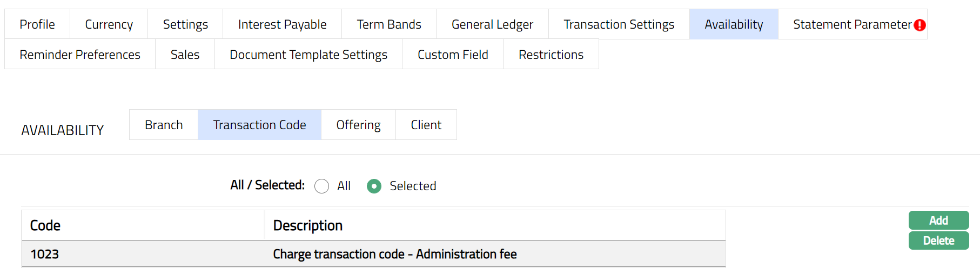Image resolution: width=980 pixels, height=274 pixels.
Task: Open the Client availability sub-tab
Action: 426,125
